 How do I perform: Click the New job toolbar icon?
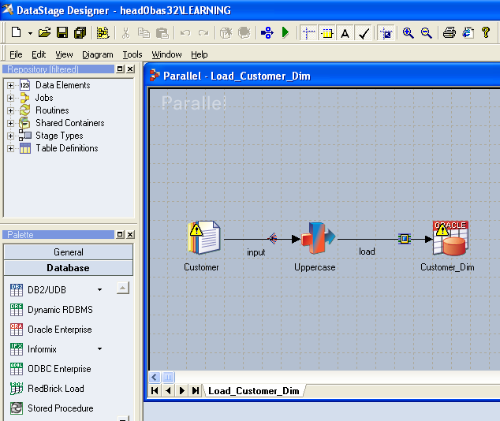click(16, 33)
